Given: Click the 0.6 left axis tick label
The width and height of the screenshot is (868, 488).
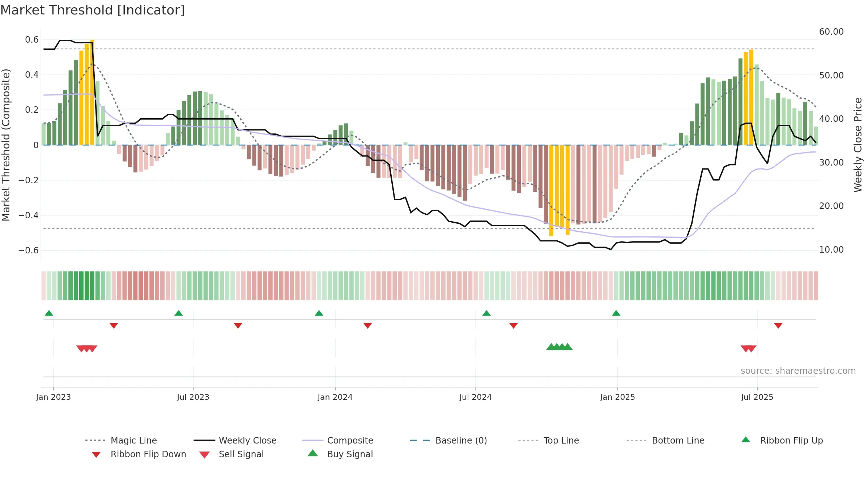Looking at the screenshot, I should pyautogui.click(x=32, y=40).
